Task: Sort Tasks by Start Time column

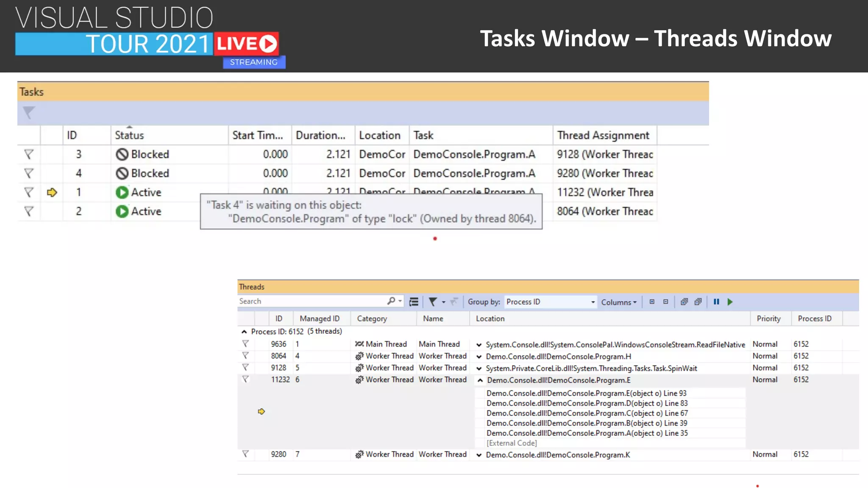Action: [260, 135]
